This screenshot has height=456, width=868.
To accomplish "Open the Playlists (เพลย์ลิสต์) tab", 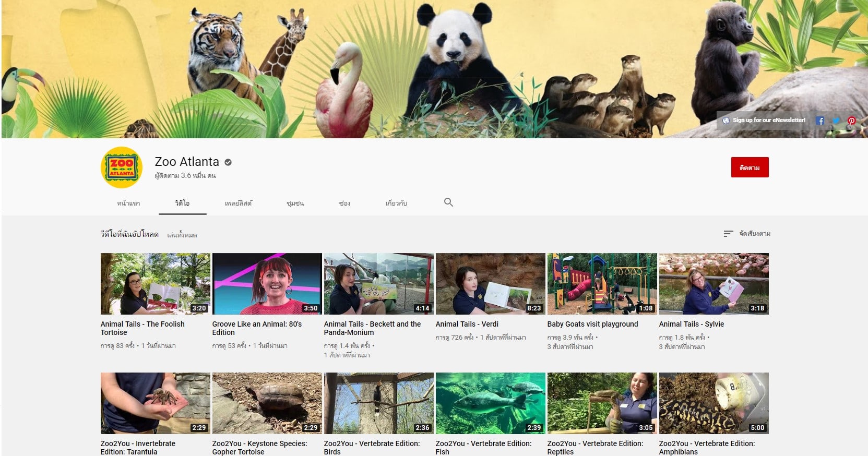I will (x=238, y=203).
